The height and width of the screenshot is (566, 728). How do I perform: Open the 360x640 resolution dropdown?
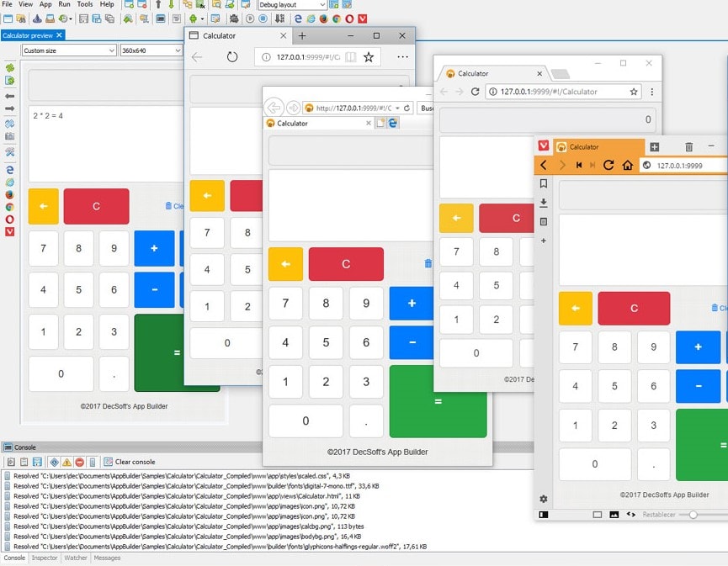pyautogui.click(x=151, y=50)
